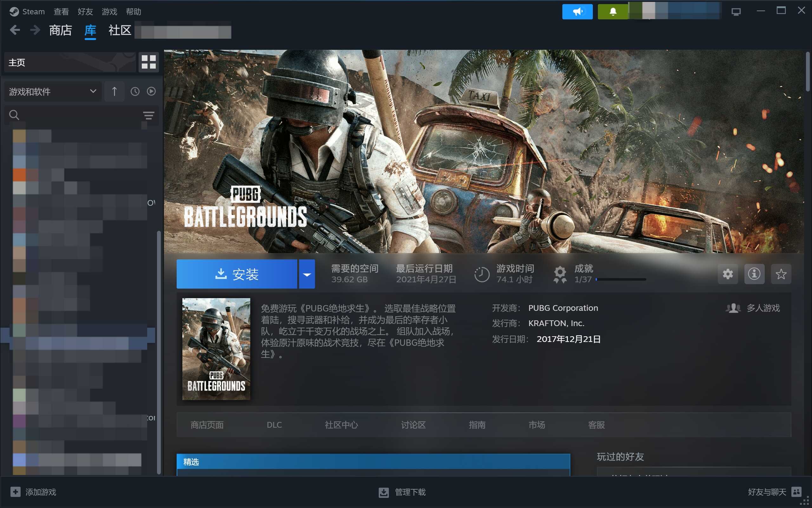
Task: Toggle the recent activity clock filter
Action: coord(135,91)
